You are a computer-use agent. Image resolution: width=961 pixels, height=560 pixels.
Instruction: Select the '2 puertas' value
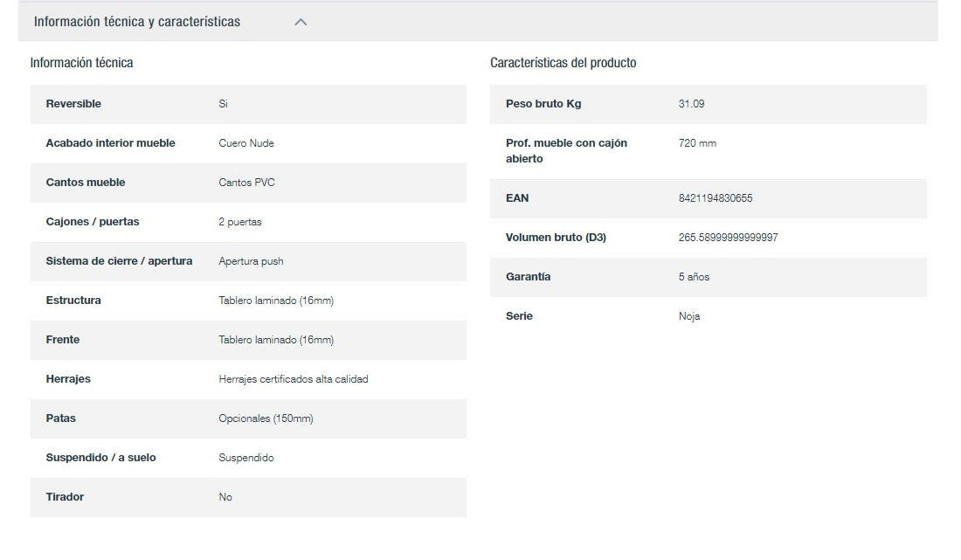239,222
